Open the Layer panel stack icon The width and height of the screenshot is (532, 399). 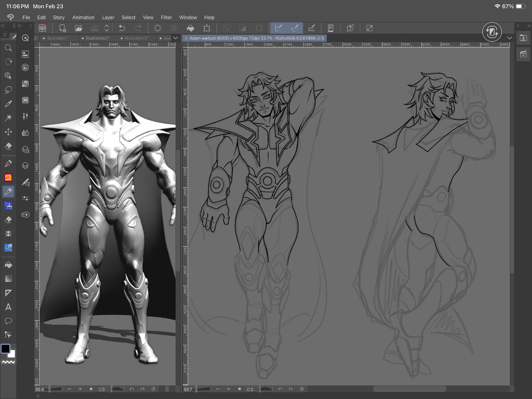click(25, 166)
